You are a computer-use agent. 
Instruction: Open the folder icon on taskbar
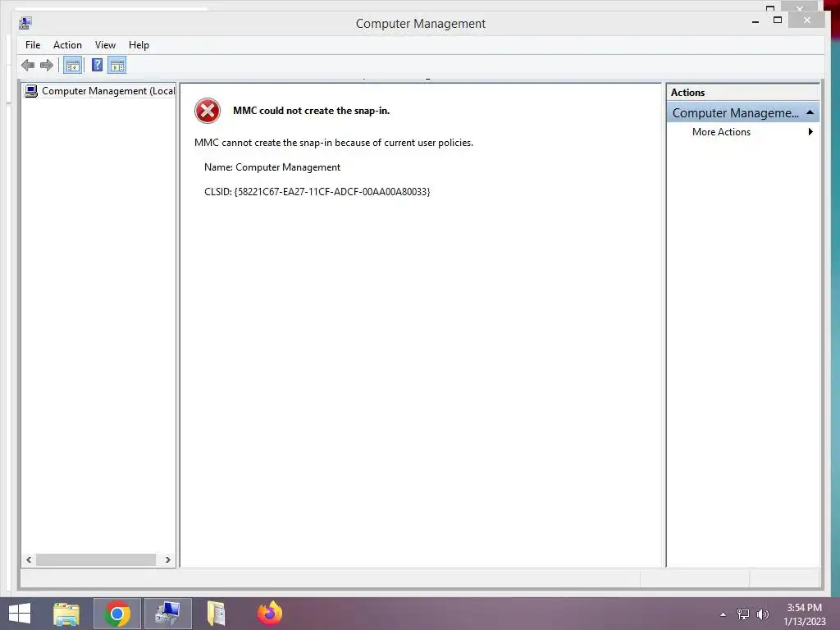pos(217,614)
